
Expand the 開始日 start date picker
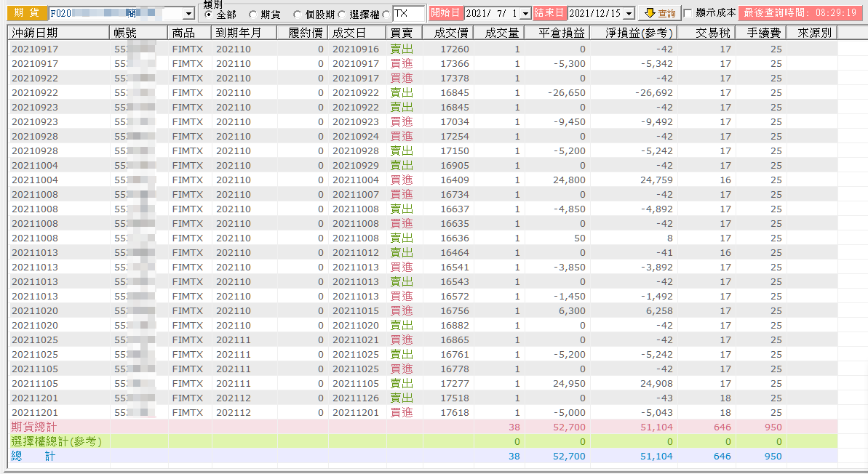(525, 13)
